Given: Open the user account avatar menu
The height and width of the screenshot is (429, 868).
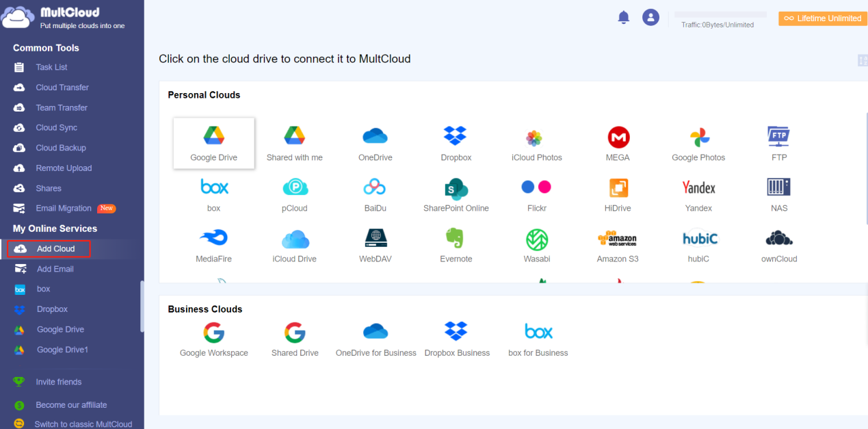Looking at the screenshot, I should [650, 18].
